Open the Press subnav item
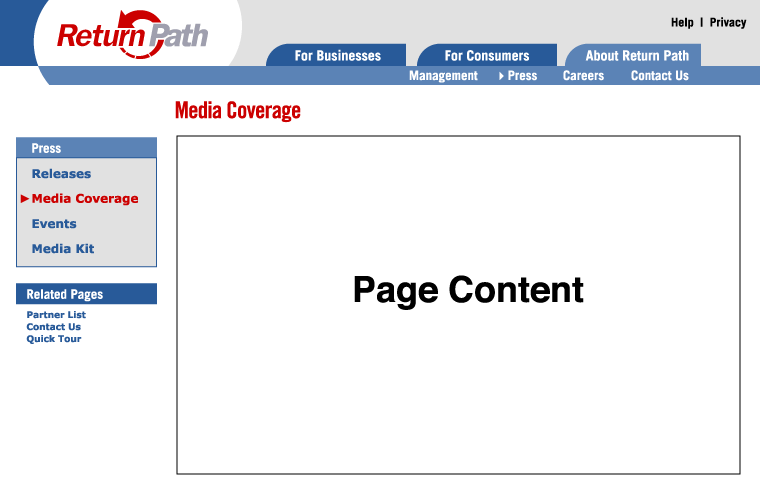This screenshot has height=496, width=760. (522, 76)
